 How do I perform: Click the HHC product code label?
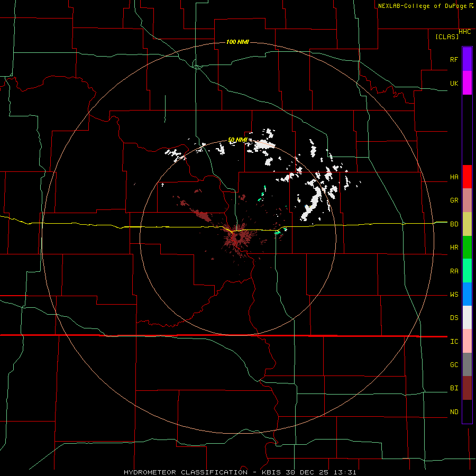coord(465,32)
